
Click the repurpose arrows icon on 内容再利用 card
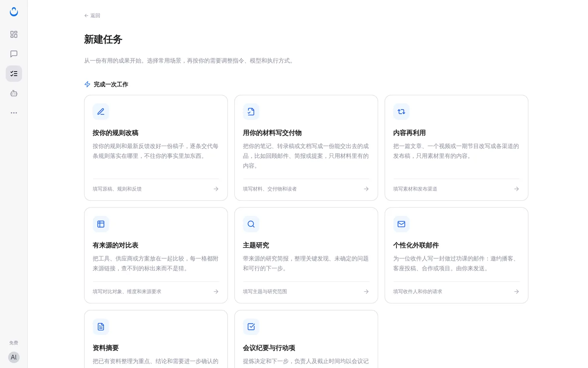(x=401, y=112)
